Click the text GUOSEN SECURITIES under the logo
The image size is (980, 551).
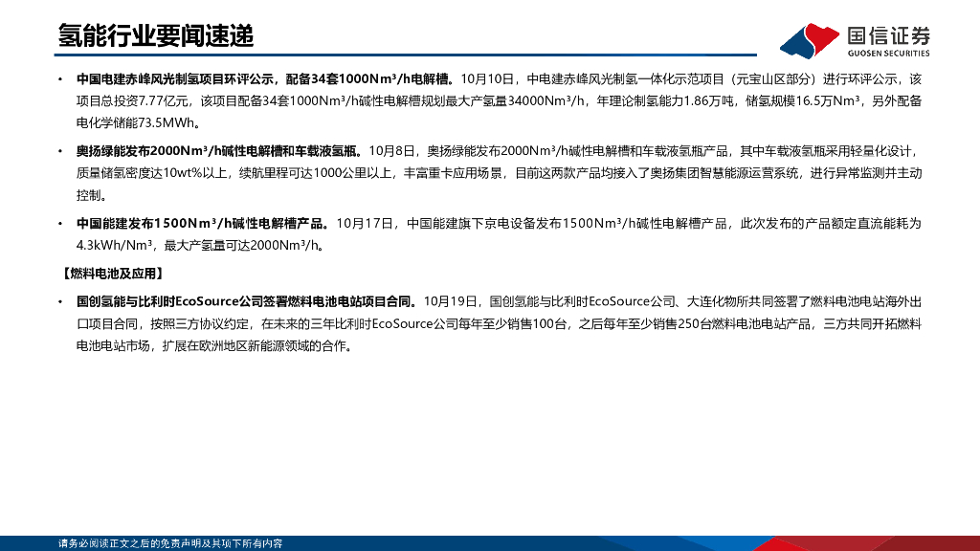tap(888, 54)
